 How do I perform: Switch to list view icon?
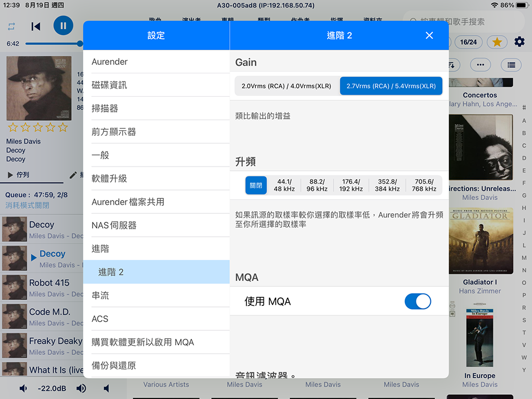pos(511,65)
